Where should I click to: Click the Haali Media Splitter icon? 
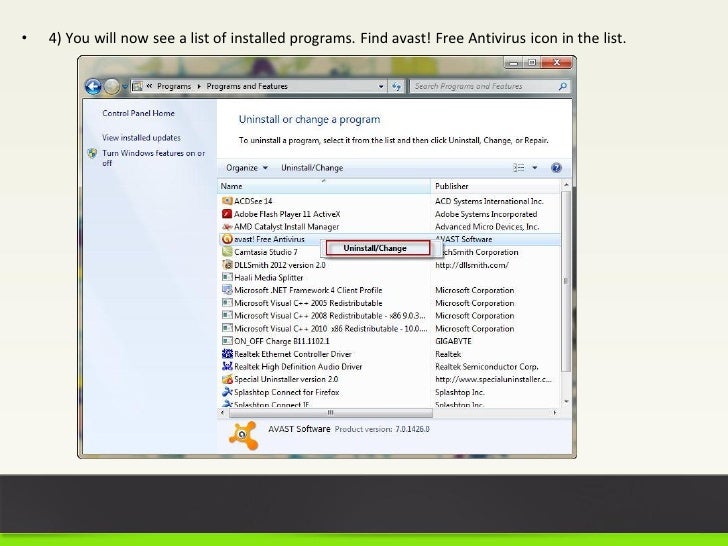tap(227, 277)
